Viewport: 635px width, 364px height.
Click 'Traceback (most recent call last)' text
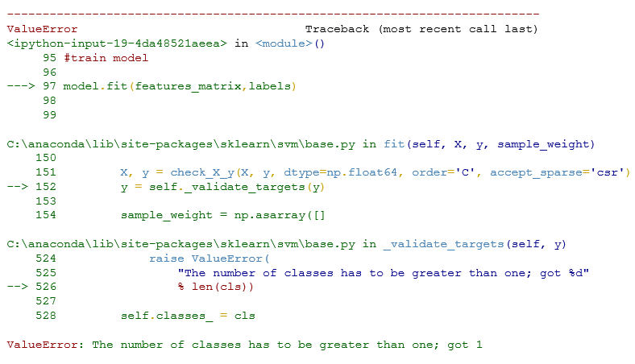(x=421, y=29)
